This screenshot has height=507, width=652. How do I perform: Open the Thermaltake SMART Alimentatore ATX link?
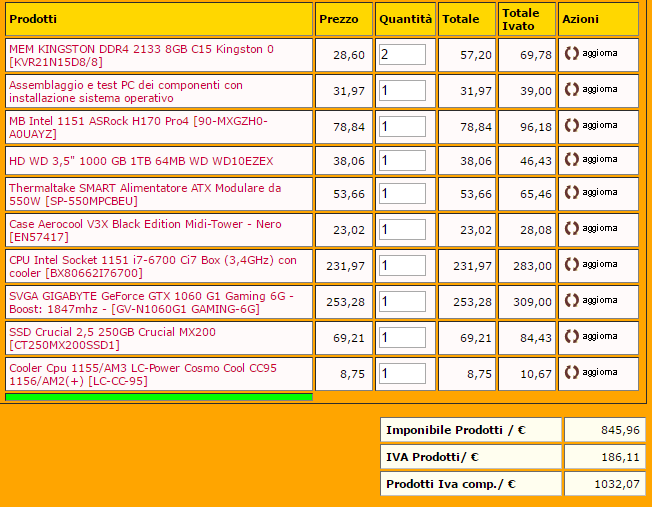[145, 194]
